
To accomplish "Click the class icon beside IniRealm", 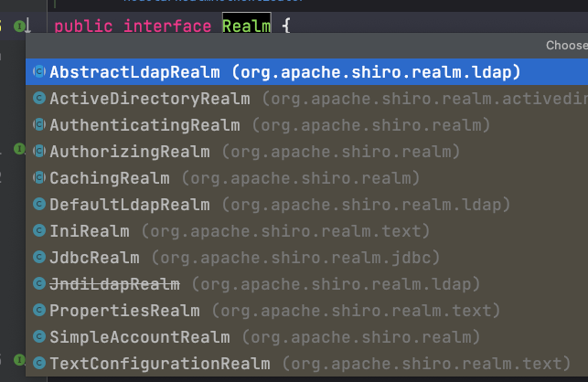I will [x=39, y=230].
